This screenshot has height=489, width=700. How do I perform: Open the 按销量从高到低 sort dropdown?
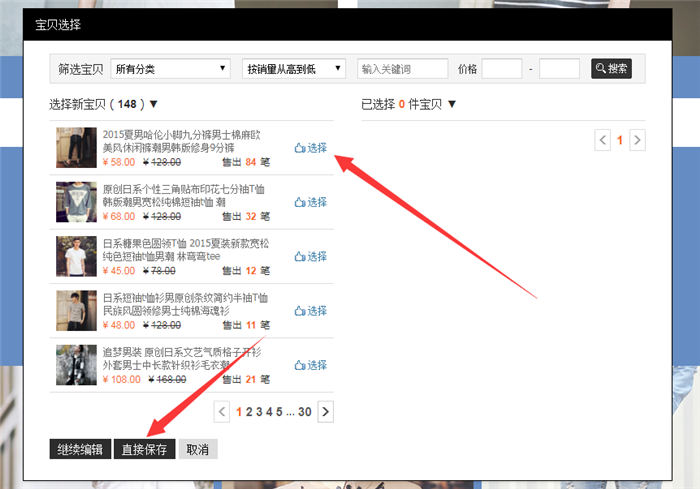294,69
